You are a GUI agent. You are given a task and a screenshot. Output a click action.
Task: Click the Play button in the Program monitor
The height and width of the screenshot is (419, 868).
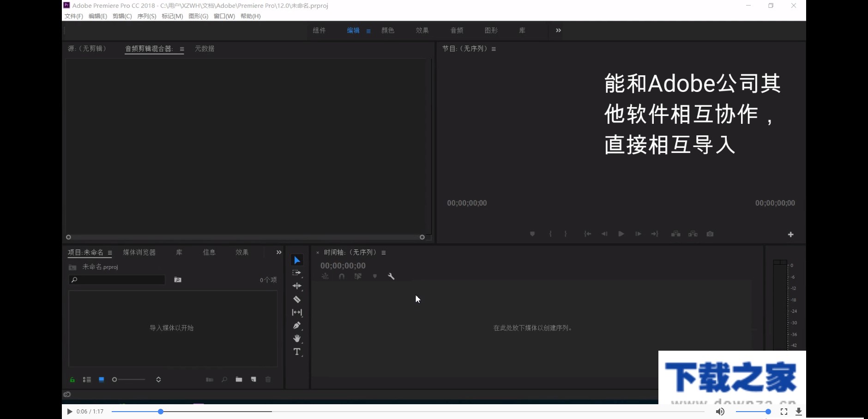(x=621, y=234)
